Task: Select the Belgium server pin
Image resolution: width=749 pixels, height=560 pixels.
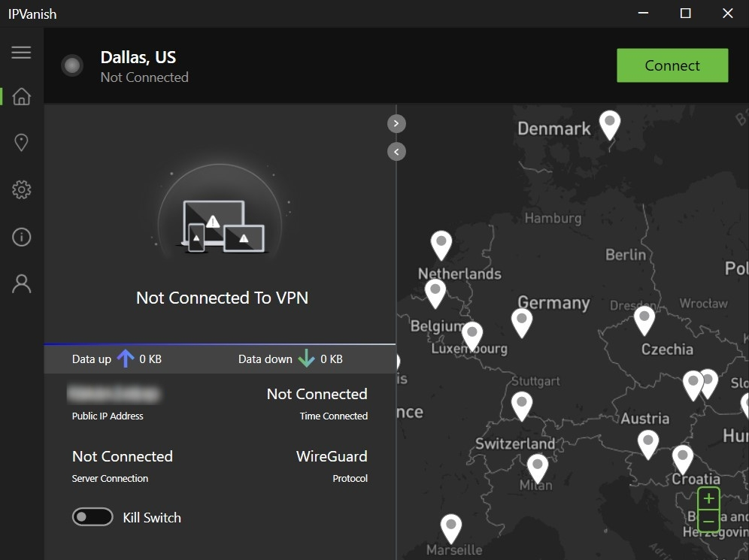Action: [x=435, y=294]
